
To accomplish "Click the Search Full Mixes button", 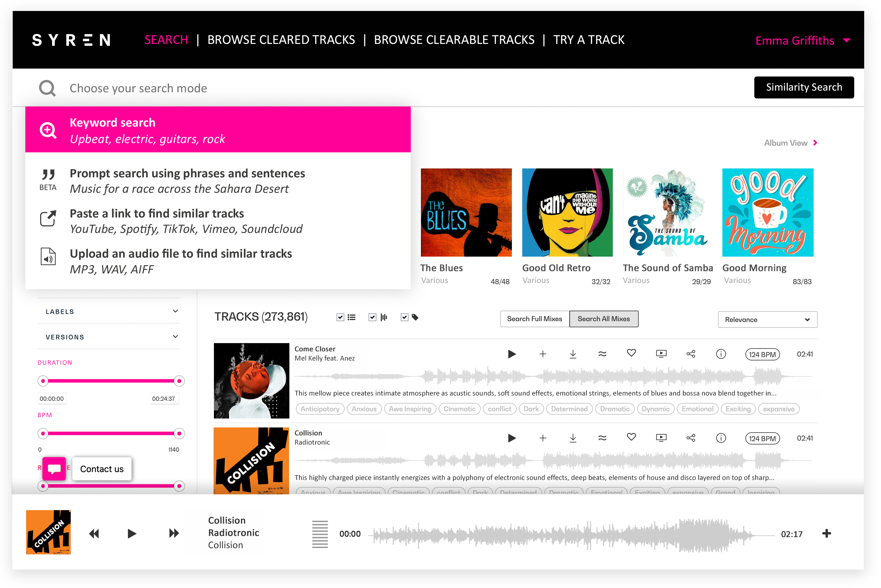I will pos(535,320).
